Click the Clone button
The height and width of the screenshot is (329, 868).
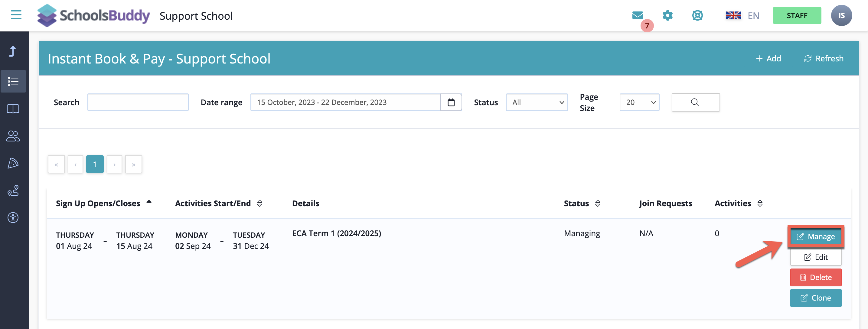815,298
